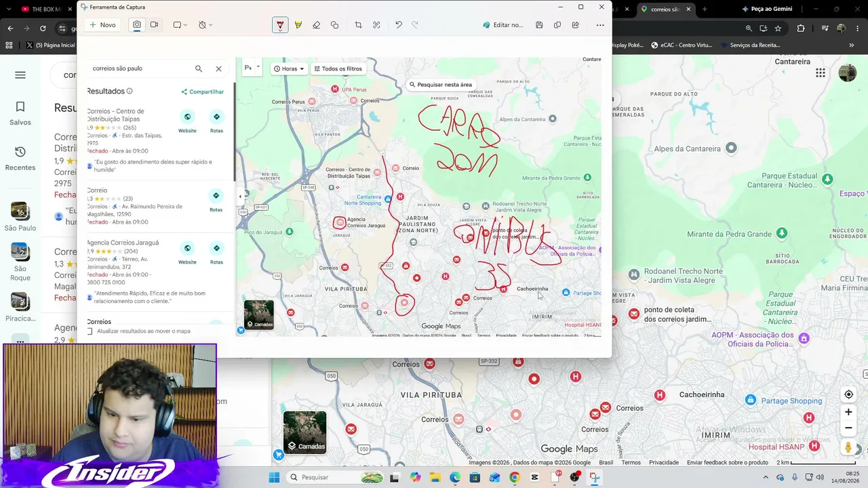
Task: Pick the eraser tool in Snipping Tool
Action: click(316, 25)
